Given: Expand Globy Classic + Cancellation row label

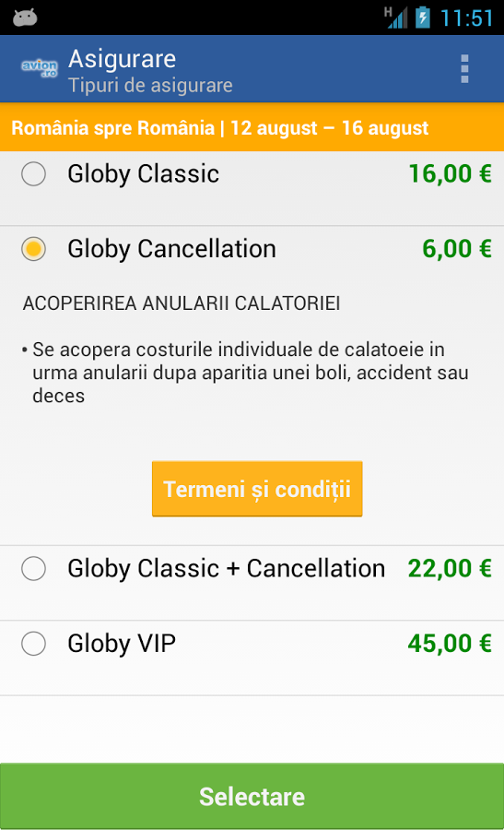Looking at the screenshot, I should (227, 568).
